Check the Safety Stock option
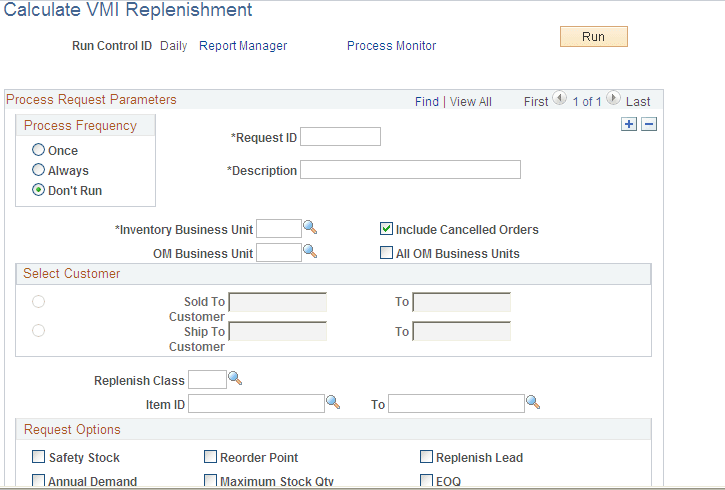The width and height of the screenshot is (725, 490). 38,457
